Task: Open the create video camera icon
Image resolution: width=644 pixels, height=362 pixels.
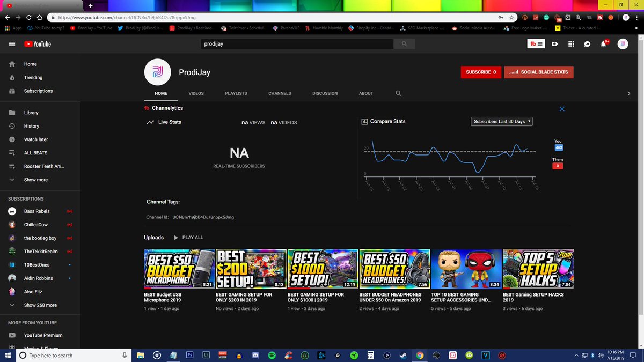Action: (x=555, y=44)
